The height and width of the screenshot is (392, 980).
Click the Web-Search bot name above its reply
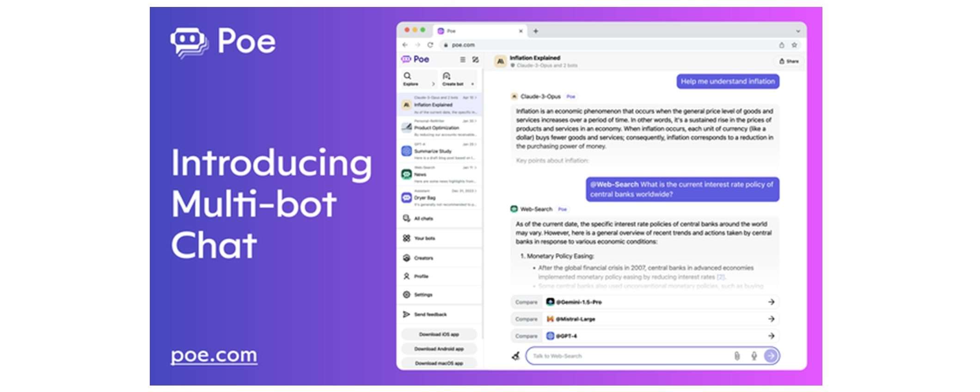coord(536,209)
